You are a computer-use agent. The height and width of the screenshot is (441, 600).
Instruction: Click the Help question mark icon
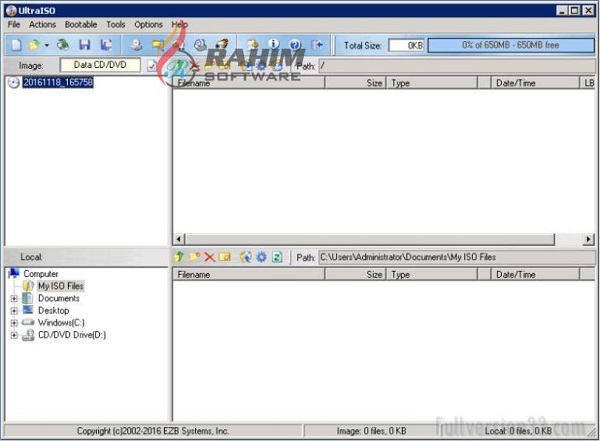295,45
